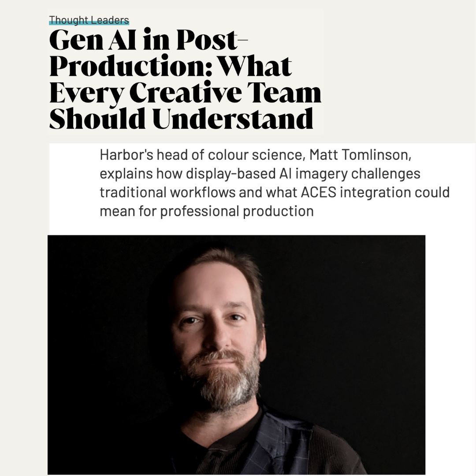Open the Thought Leaders category link
The height and width of the screenshot is (476, 476).
click(89, 20)
